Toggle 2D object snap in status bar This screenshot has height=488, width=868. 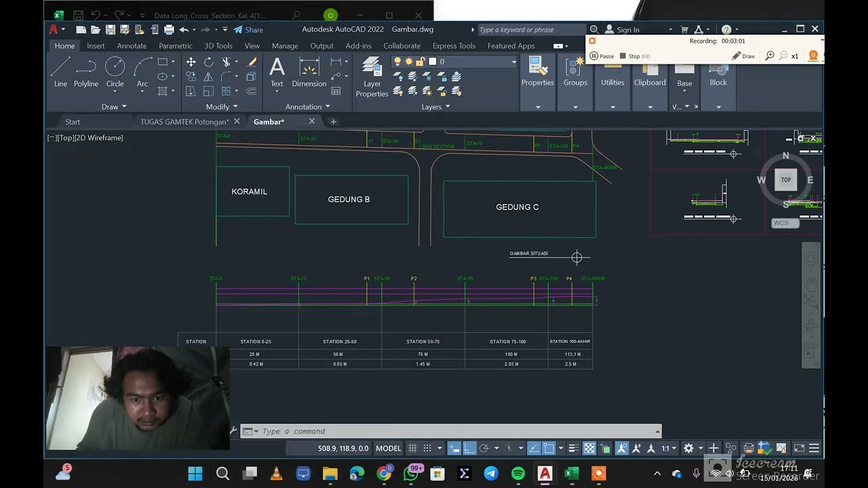tap(549, 448)
